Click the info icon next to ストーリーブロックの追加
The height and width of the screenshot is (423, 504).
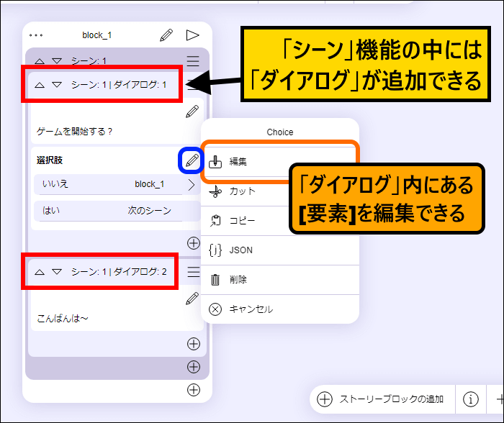[x=470, y=399]
